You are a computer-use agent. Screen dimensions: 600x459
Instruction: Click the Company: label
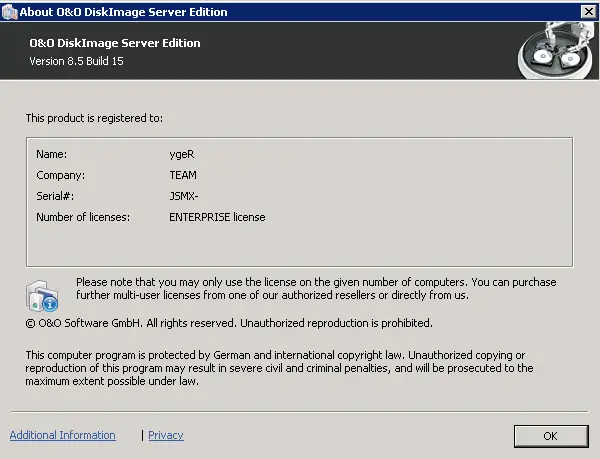60,175
